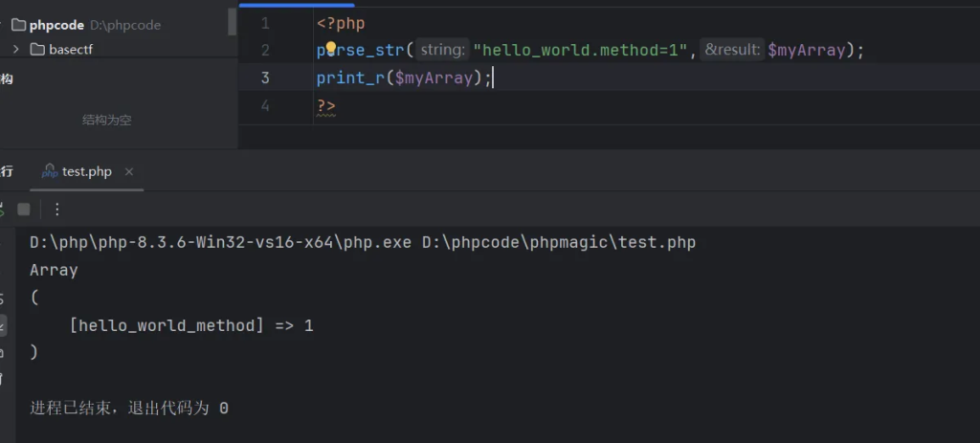Click the phpcode root folder icon
The height and width of the screenshot is (443, 980).
click(17, 25)
